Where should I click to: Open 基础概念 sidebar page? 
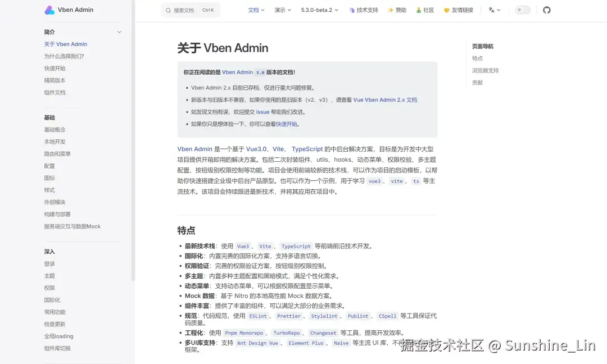[55, 130]
